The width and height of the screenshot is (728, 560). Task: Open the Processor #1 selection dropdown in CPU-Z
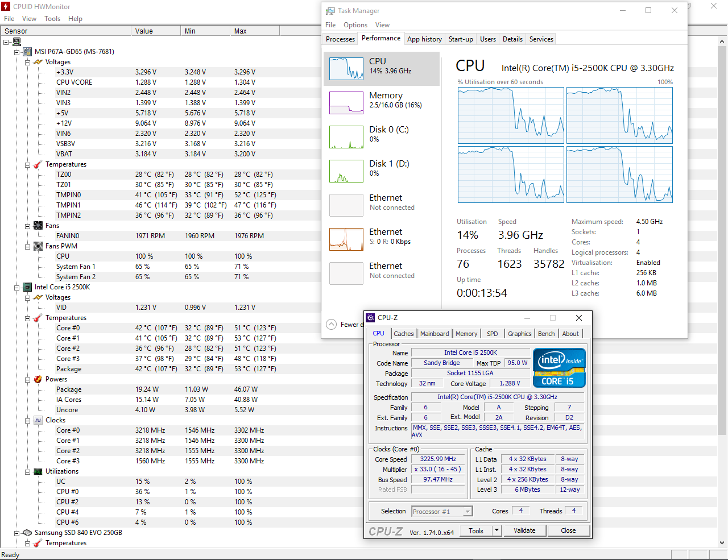point(441,512)
